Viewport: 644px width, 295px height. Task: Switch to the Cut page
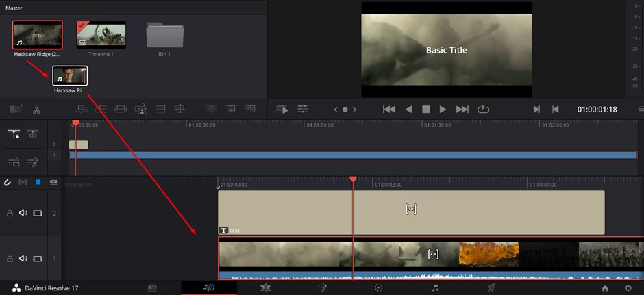(x=209, y=288)
